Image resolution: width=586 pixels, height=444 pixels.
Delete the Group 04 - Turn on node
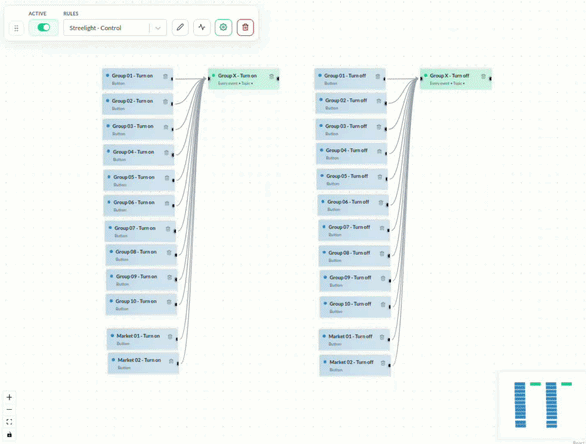coord(166,152)
